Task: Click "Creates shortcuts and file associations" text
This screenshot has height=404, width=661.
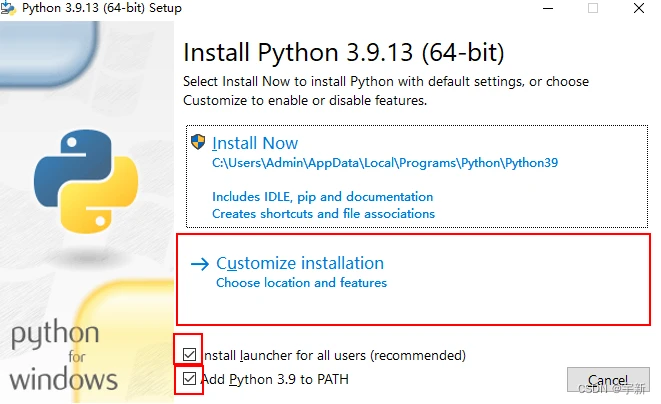Action: 323,213
